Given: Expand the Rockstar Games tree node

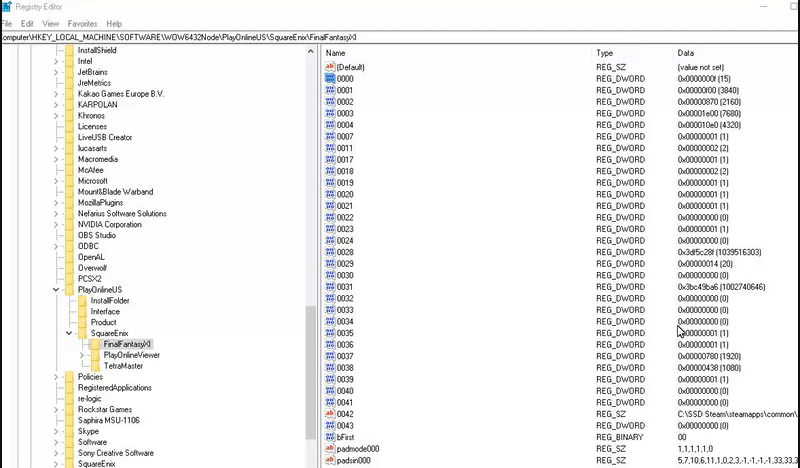Looking at the screenshot, I should coord(56,409).
